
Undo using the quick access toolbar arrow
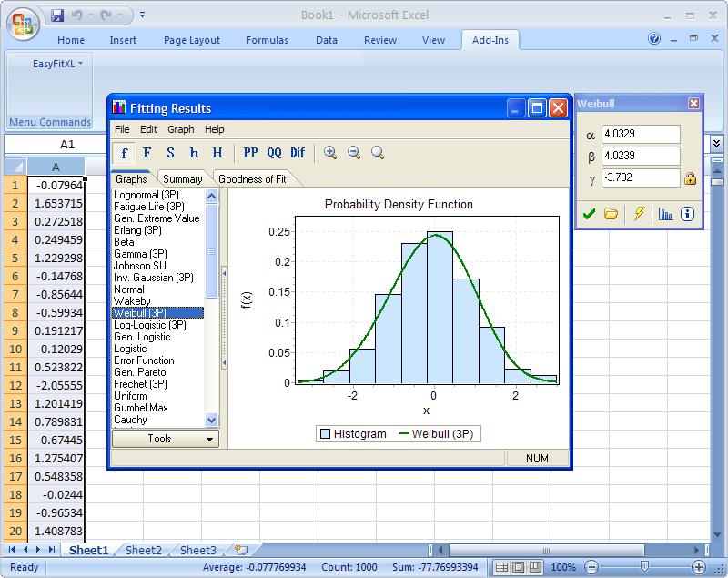click(x=76, y=15)
